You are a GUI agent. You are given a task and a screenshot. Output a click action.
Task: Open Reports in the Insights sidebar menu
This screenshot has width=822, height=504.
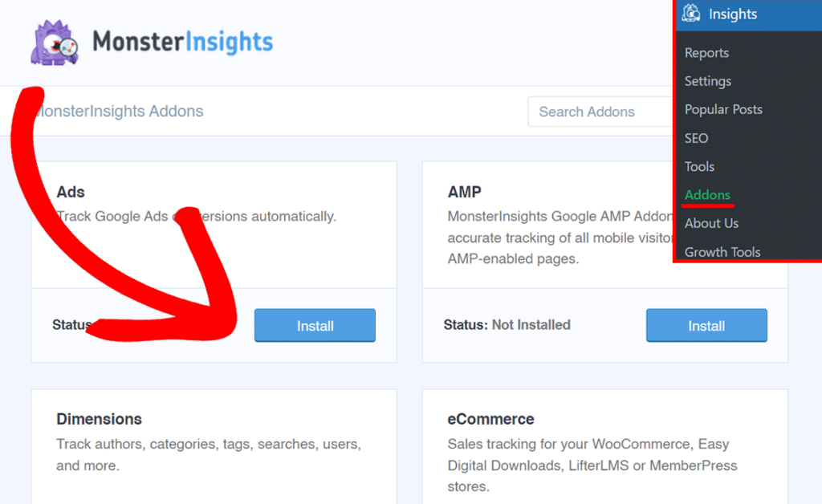coord(706,53)
